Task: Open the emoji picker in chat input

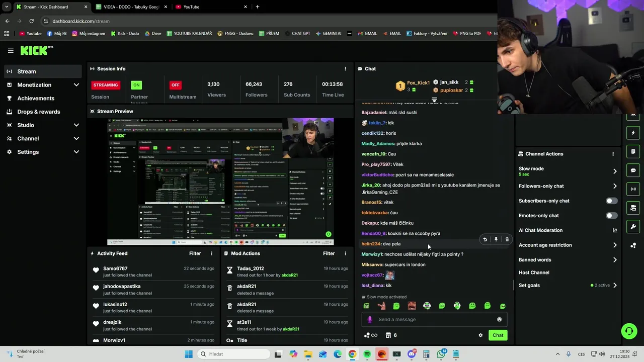Action: [499, 319]
